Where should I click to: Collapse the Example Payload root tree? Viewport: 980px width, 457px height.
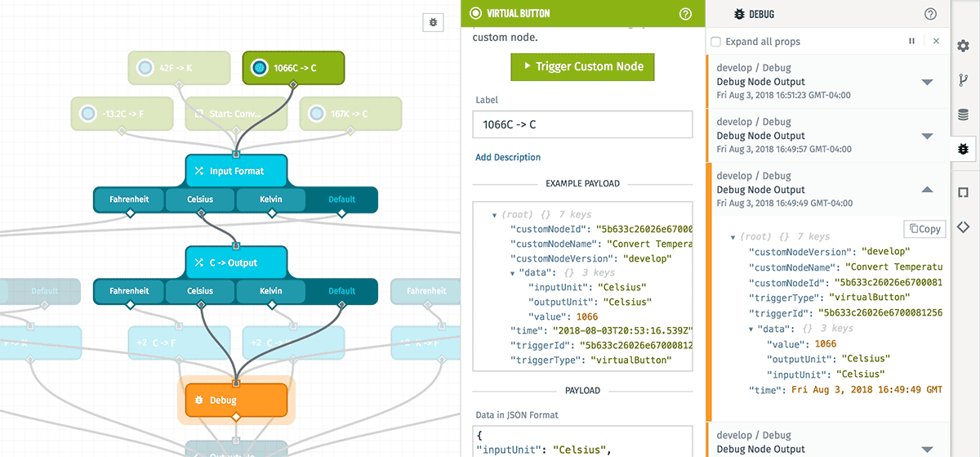coord(495,215)
